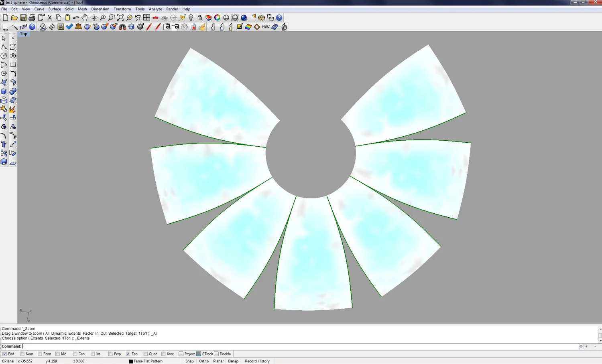Image resolution: width=602 pixels, height=364 pixels.
Task: Open the Transform menu
Action: pos(122,9)
